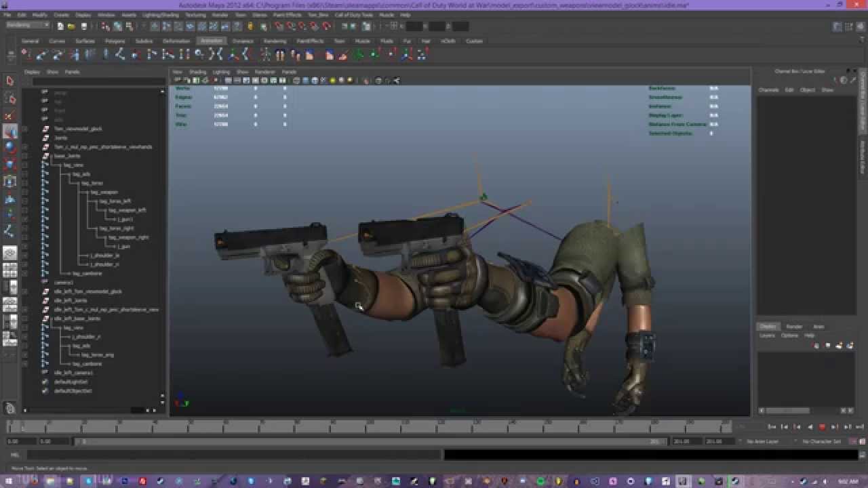Open the Channels menu in Channel Box
The image size is (868, 488).
768,90
